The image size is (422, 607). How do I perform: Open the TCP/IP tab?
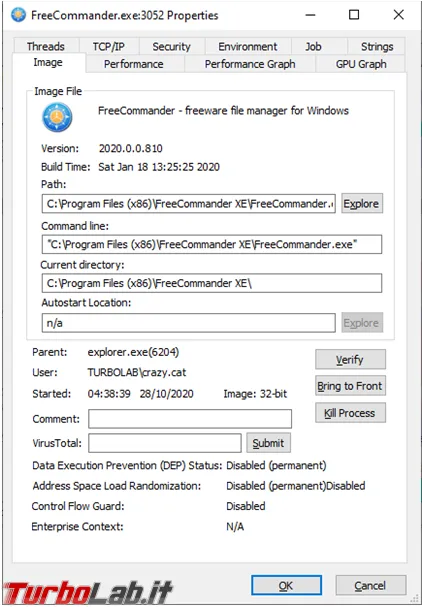point(109,46)
